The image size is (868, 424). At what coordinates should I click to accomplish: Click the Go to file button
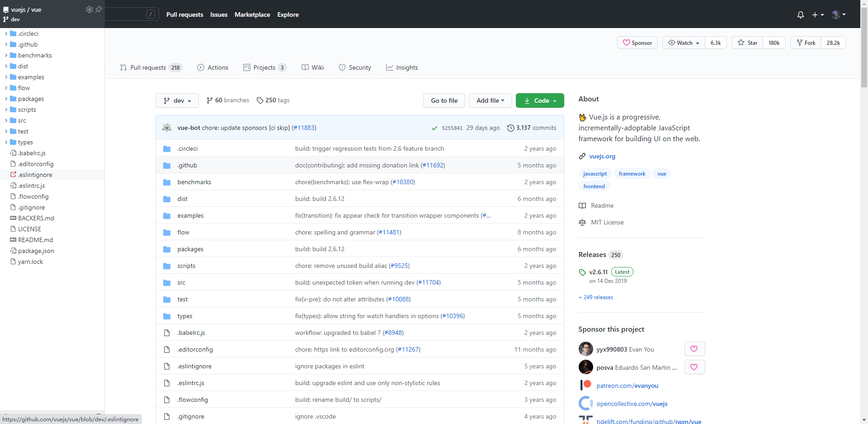click(444, 100)
